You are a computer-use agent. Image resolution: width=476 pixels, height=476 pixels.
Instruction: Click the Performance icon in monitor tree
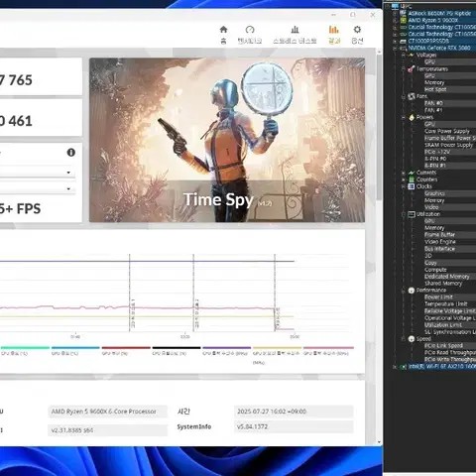point(412,291)
